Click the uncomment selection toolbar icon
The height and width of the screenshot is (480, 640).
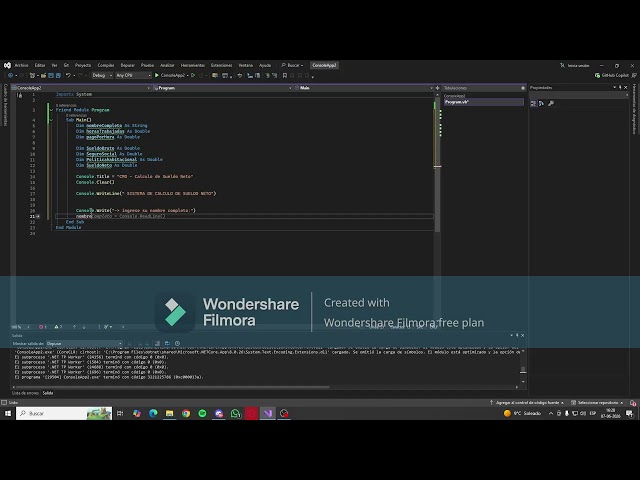point(274,76)
